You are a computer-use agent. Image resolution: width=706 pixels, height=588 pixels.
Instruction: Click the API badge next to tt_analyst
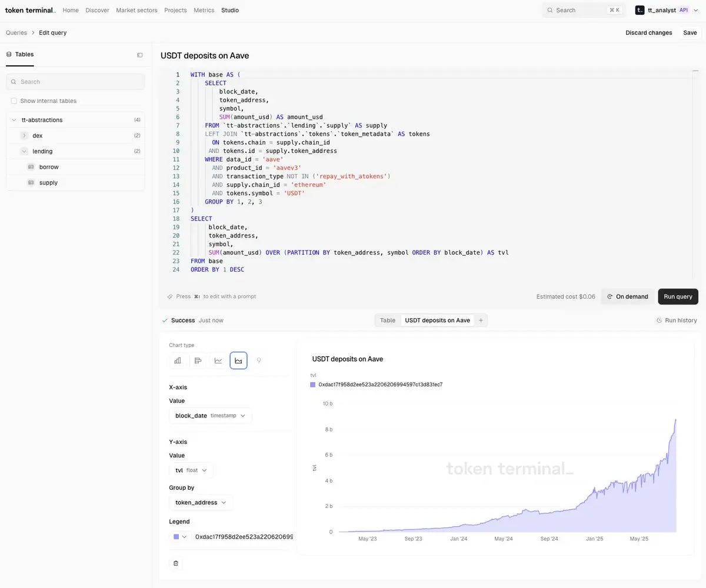coord(683,10)
